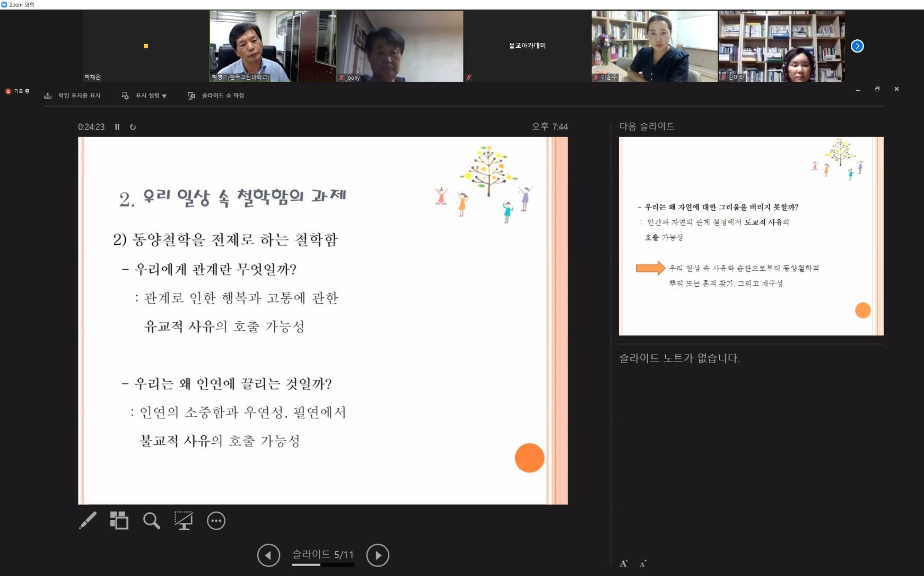Restart the presentation timer

pyautogui.click(x=133, y=127)
